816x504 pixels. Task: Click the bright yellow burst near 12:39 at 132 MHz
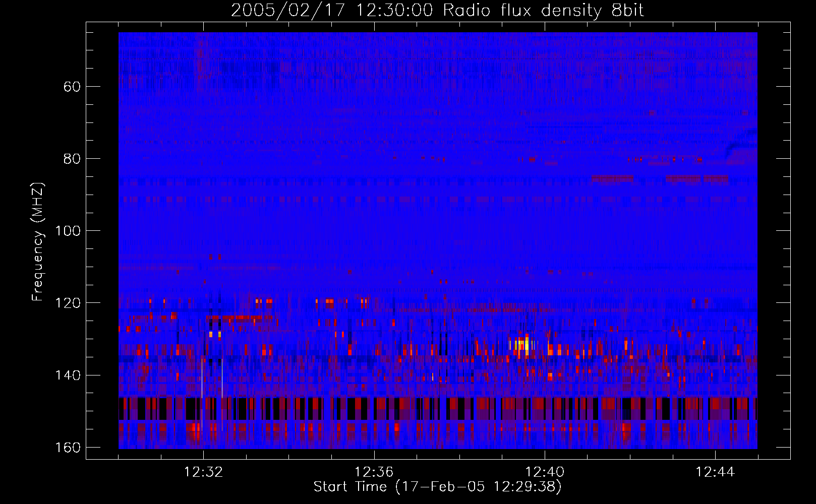coord(522,345)
